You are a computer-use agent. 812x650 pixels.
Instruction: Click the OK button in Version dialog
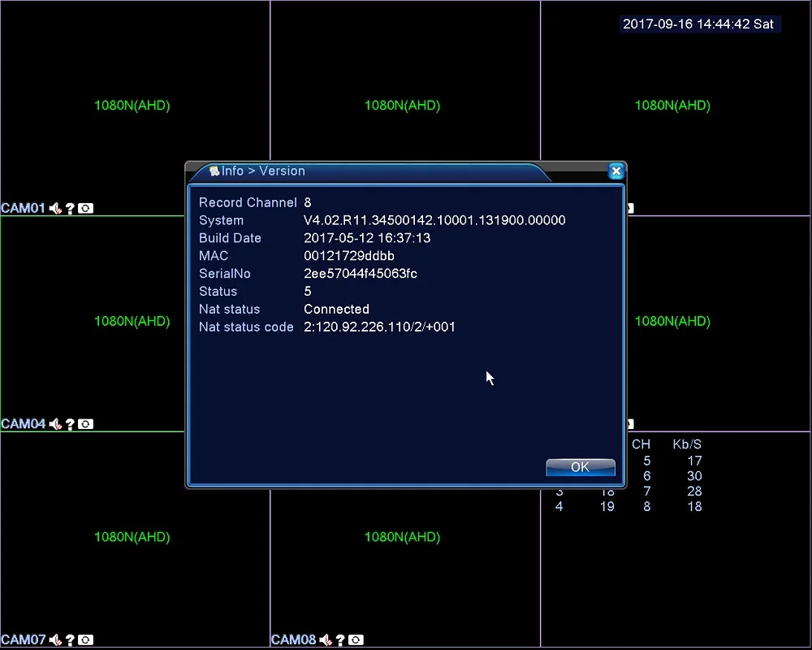(x=580, y=467)
